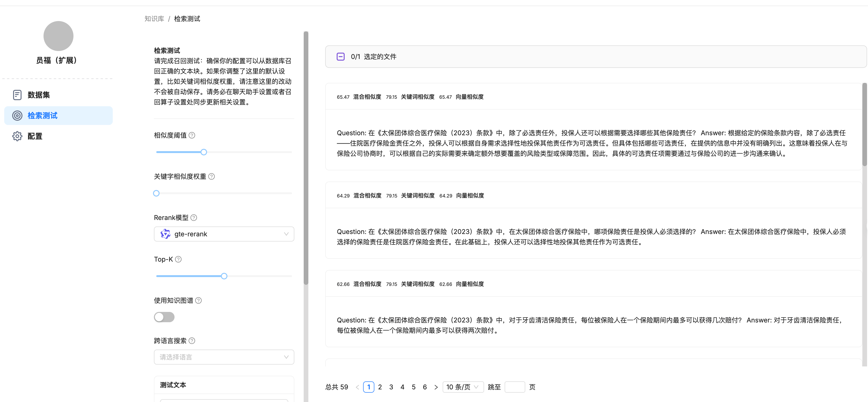Click the help icon beside 跨语言搜索
Screen dimensions: 868x402
click(x=192, y=341)
